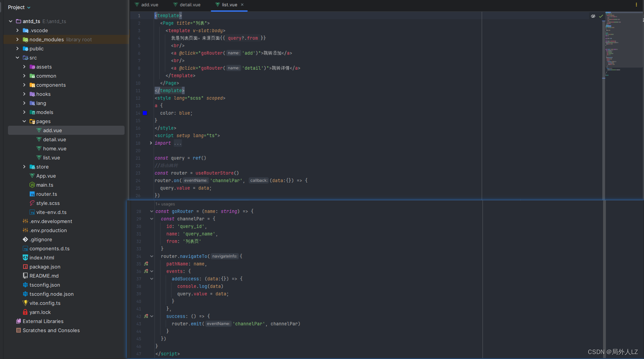Viewport: 644px width, 359px height.
Task: Click the gutter icon beside success line
Action: (x=146, y=316)
